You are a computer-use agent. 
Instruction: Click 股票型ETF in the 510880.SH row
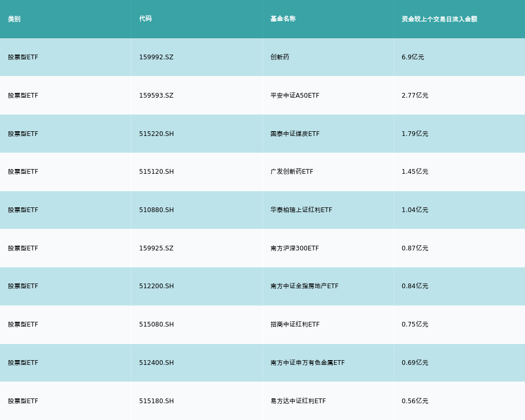[23, 210]
